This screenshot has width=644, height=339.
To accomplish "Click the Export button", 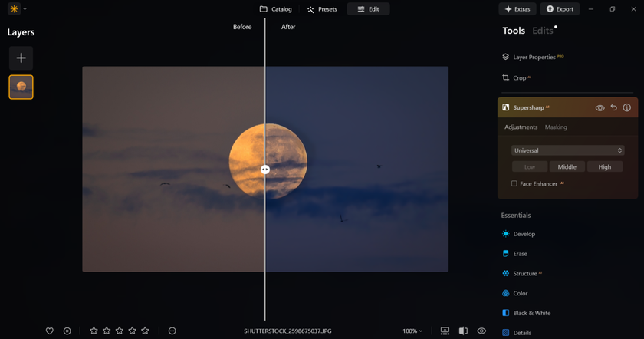I will (x=560, y=9).
